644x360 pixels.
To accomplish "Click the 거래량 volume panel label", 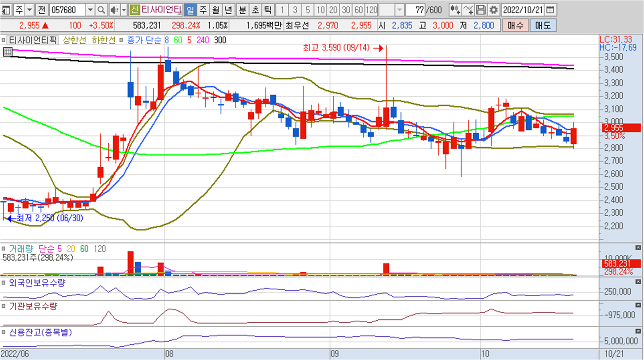I will tap(21, 249).
